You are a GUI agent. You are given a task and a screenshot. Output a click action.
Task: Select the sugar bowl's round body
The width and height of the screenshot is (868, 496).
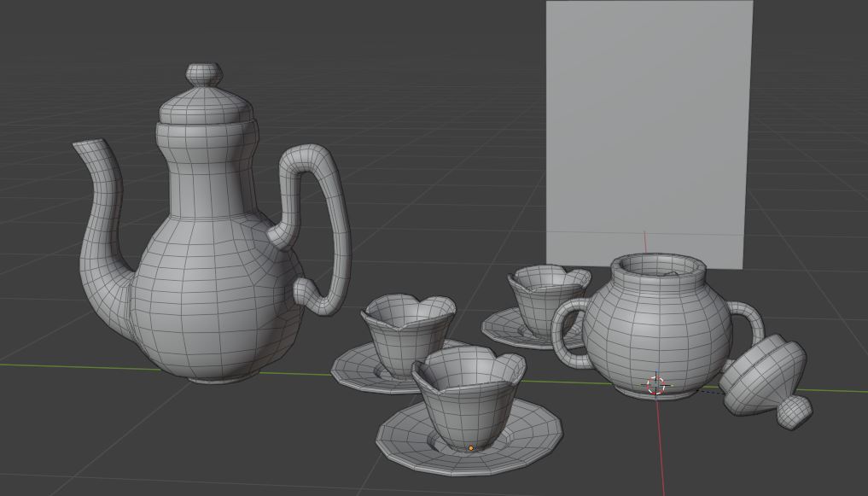(x=656, y=327)
